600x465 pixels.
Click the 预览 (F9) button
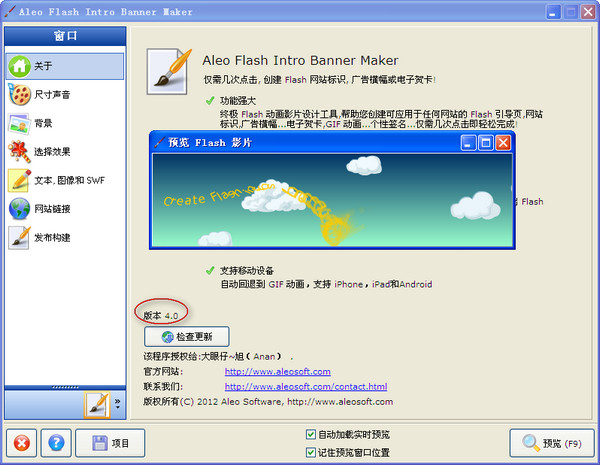tap(552, 443)
